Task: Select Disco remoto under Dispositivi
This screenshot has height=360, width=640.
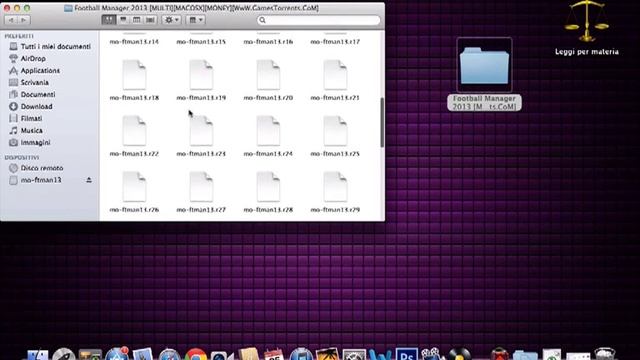Action: coord(36,168)
